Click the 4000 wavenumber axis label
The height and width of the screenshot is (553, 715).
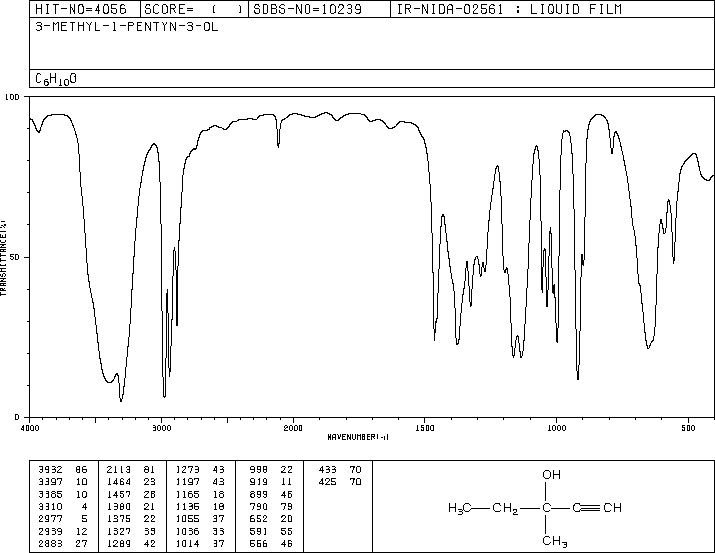click(x=30, y=428)
